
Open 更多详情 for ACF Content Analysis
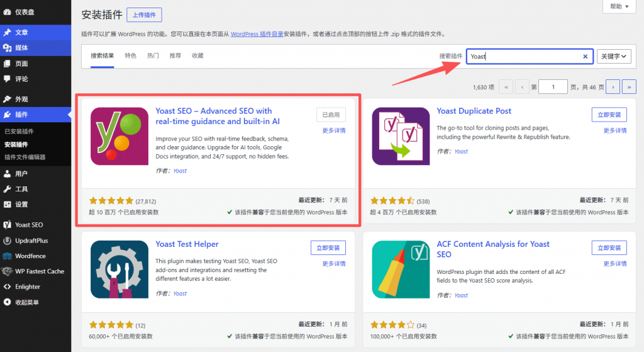(615, 264)
